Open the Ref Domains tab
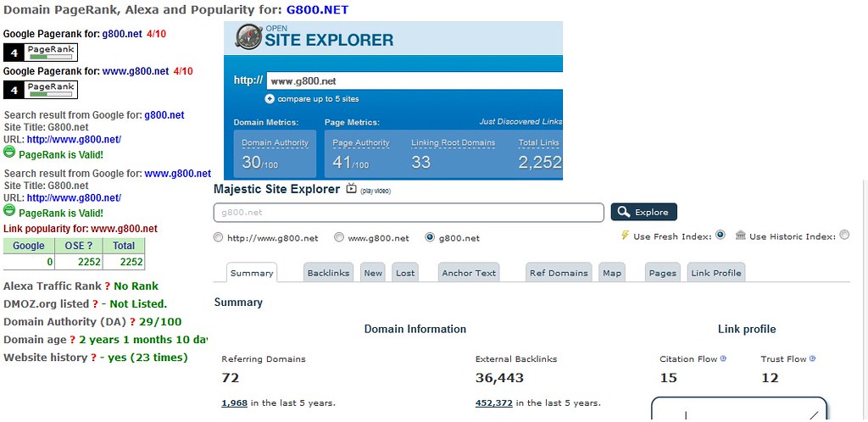This screenshot has width=868, height=422. click(559, 273)
